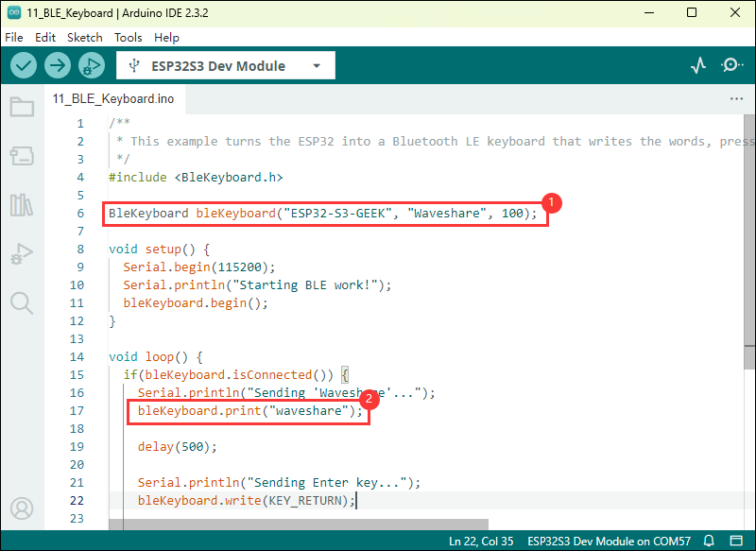Click the account profile icon

click(x=22, y=509)
